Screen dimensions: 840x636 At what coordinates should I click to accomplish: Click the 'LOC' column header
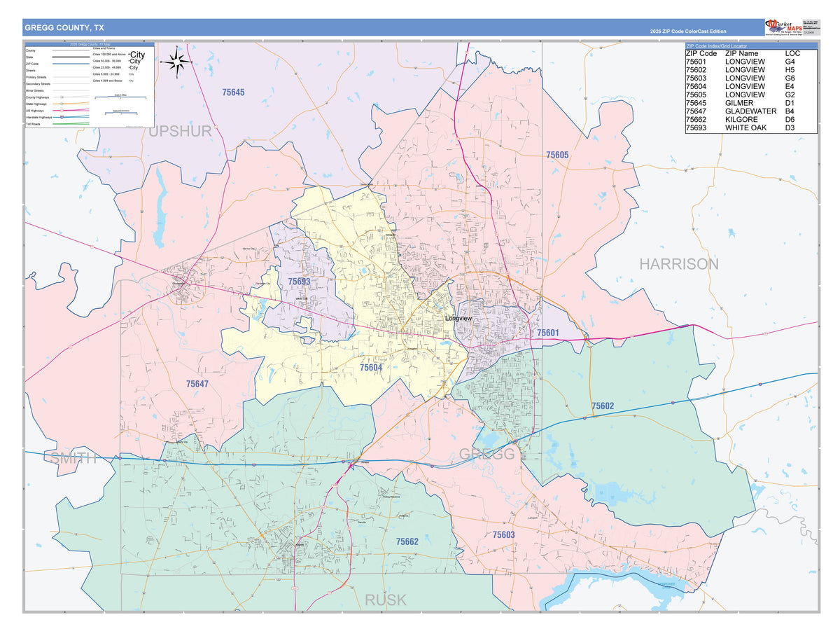792,53
